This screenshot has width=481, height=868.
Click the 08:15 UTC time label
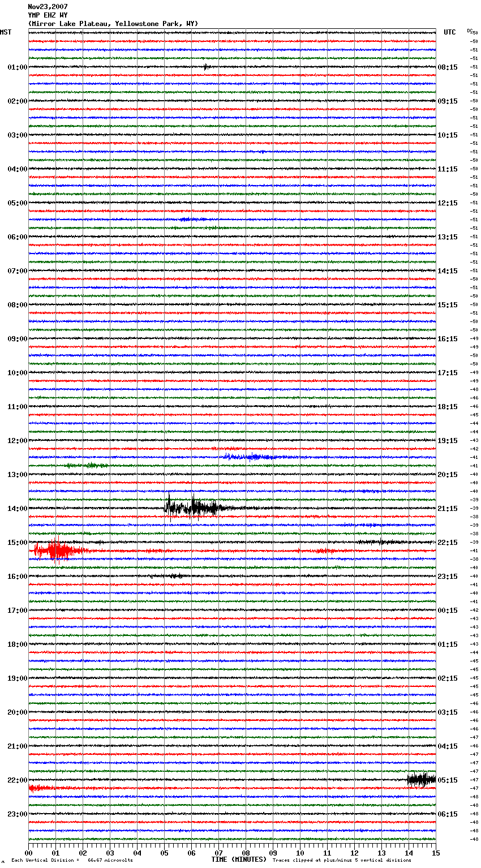click(448, 67)
